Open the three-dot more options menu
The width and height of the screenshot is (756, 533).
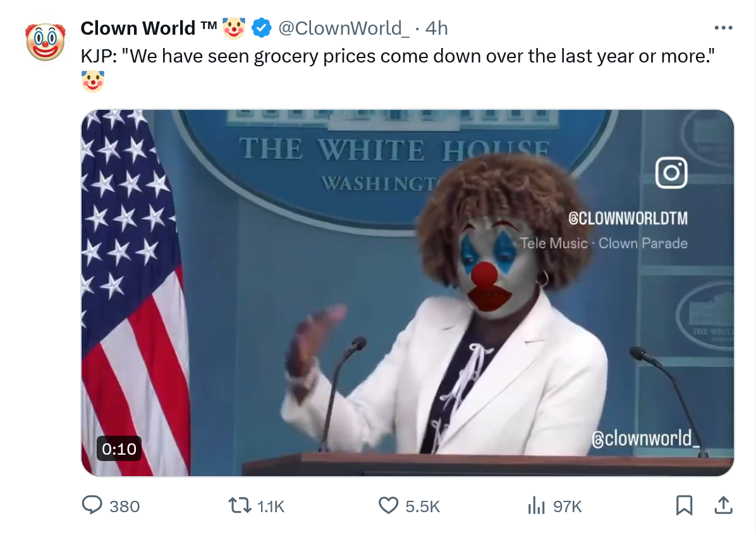click(x=724, y=28)
